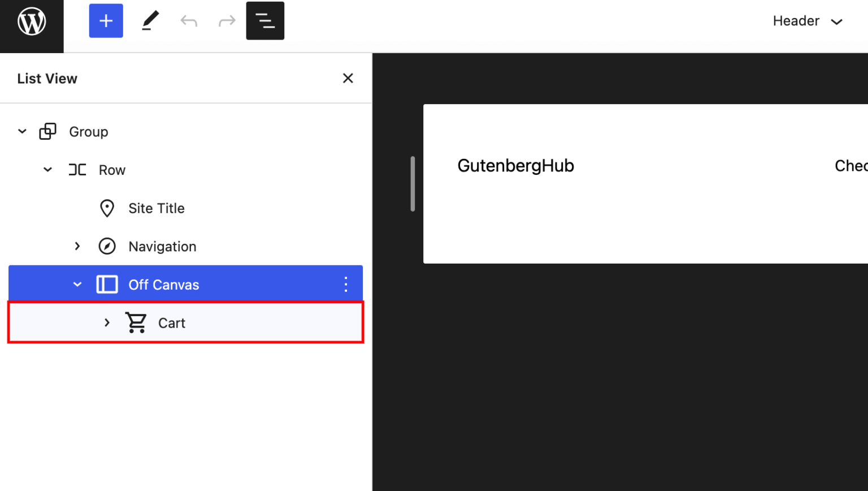Collapse the Group block
Viewport: 868px width, 491px height.
(x=22, y=131)
